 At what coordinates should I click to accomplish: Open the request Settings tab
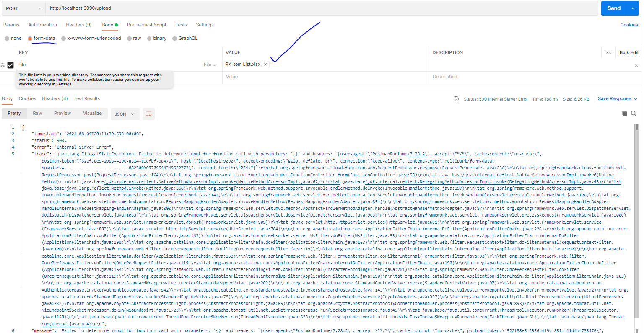click(205, 25)
